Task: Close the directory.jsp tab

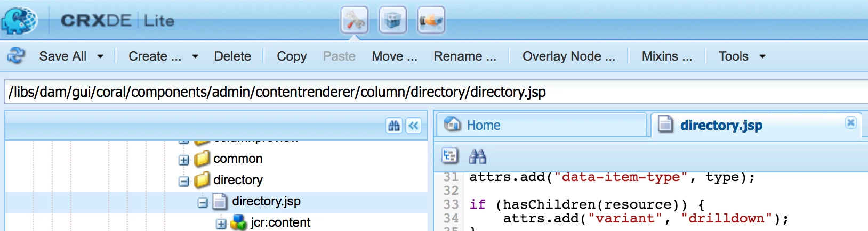Action: click(850, 122)
